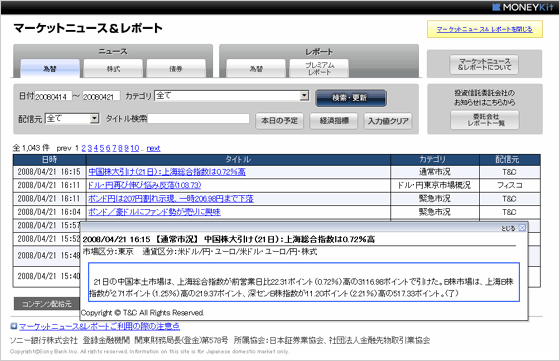Viewport: 560px width, 361px height.
Task: Click the blue arrow icon beside the usage notes link
Action: [x=14, y=326]
